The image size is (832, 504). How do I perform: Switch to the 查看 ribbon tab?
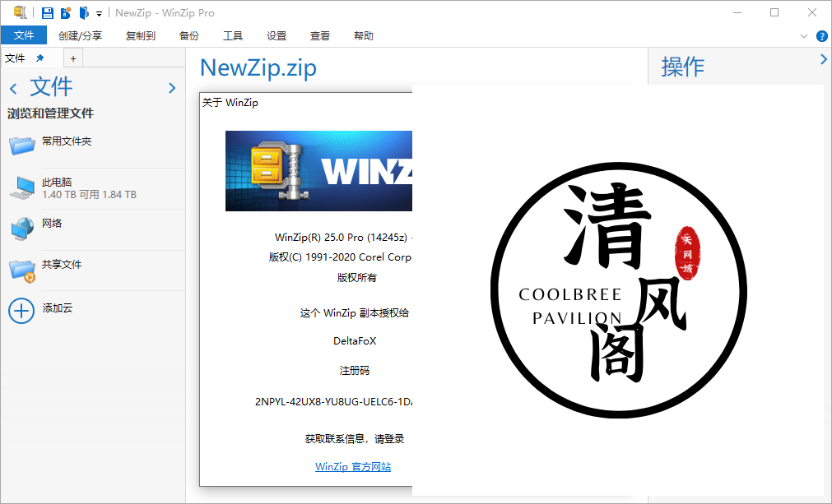click(x=320, y=35)
